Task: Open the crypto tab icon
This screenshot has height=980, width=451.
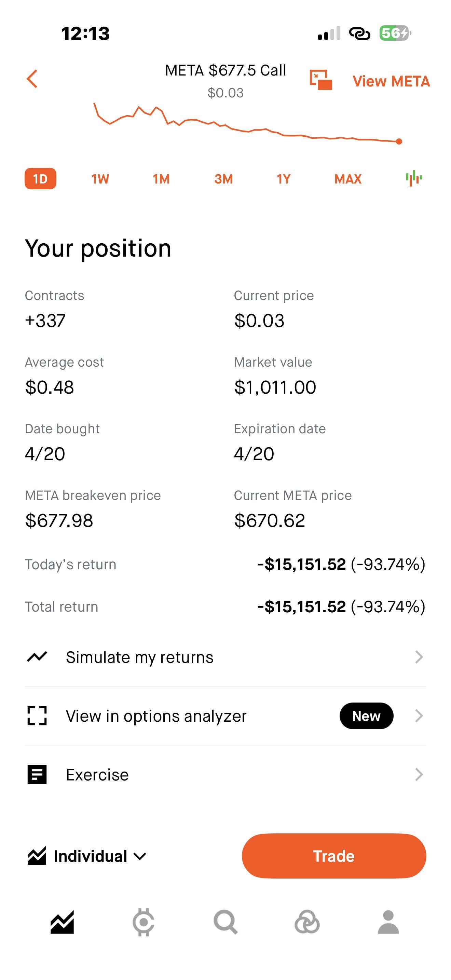Action: (143, 922)
